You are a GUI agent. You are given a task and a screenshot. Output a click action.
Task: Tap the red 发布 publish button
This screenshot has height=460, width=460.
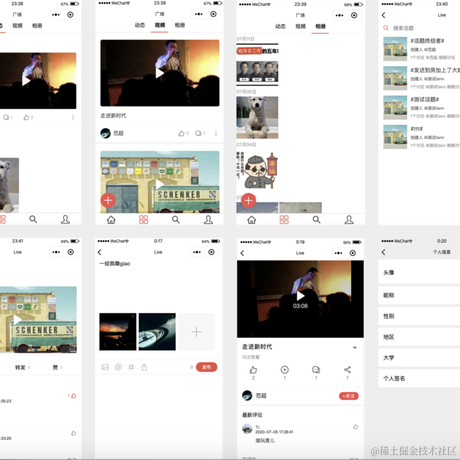(207, 367)
